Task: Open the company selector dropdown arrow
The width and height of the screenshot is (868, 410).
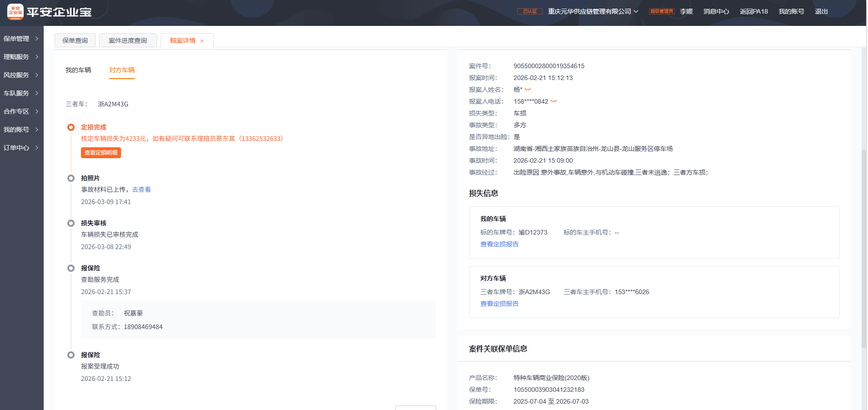Action: (636, 11)
